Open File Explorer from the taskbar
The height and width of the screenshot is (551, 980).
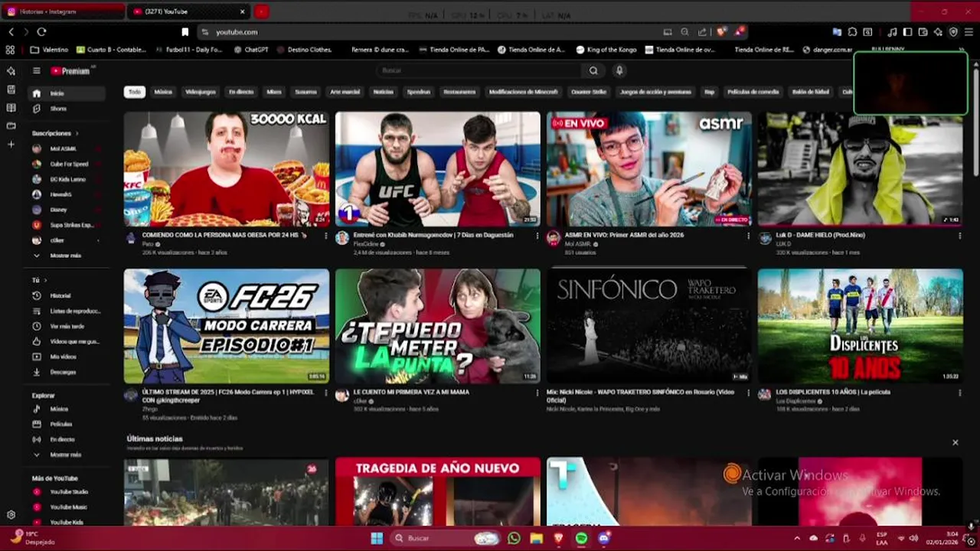click(x=537, y=538)
